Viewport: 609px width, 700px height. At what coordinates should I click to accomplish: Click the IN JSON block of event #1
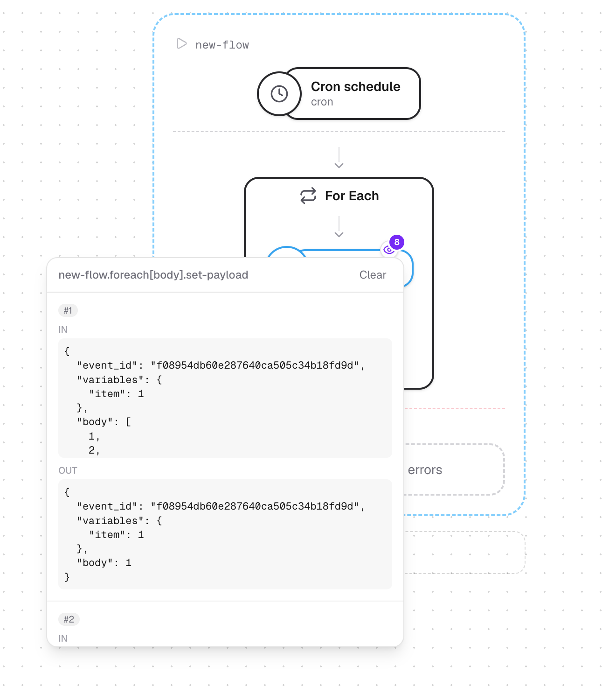(x=225, y=398)
